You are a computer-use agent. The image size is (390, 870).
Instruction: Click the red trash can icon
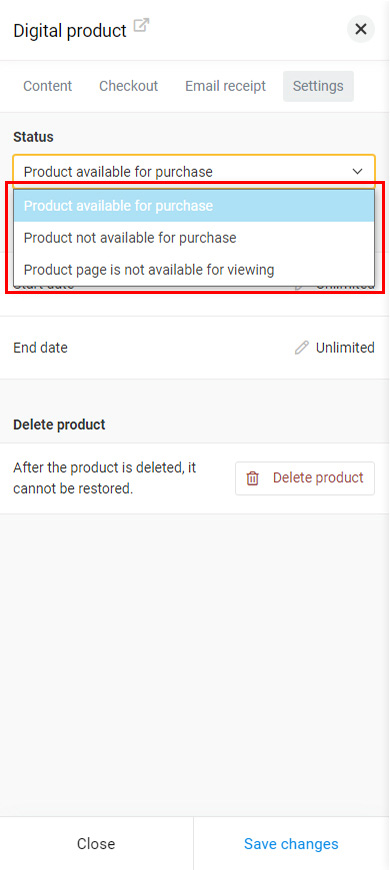pyautogui.click(x=252, y=478)
